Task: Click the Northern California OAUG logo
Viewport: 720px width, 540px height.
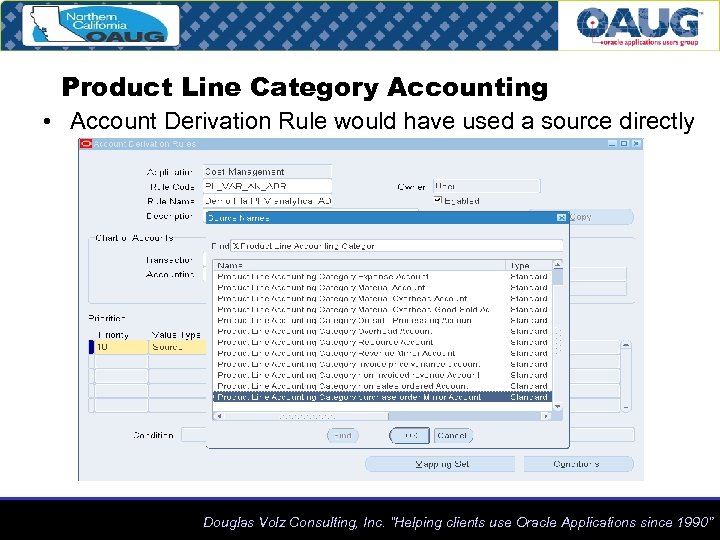Action: [101, 25]
